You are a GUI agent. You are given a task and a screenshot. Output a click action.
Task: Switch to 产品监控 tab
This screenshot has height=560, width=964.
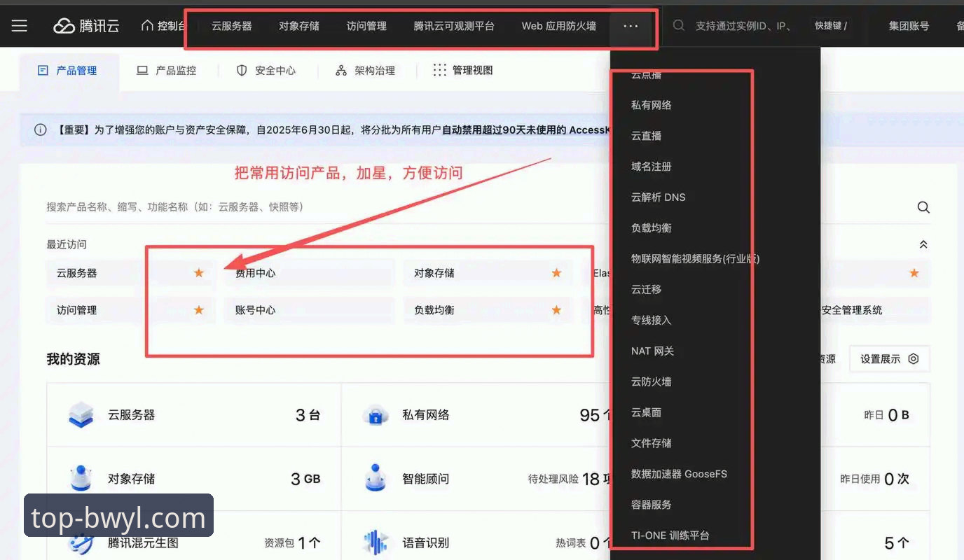[167, 71]
